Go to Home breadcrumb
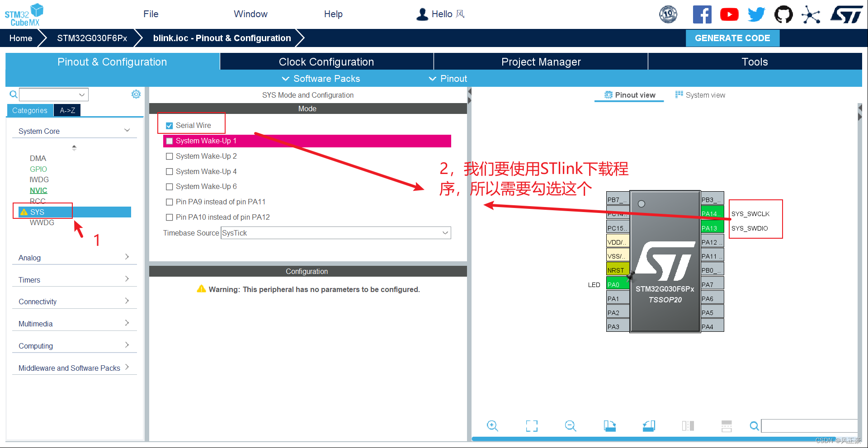The image size is (868, 448). [x=21, y=38]
